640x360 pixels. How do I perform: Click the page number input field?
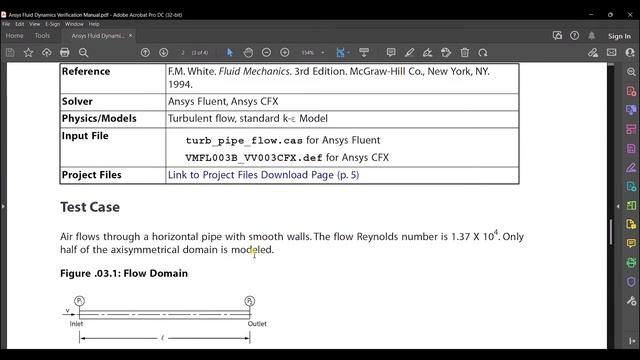click(x=183, y=53)
